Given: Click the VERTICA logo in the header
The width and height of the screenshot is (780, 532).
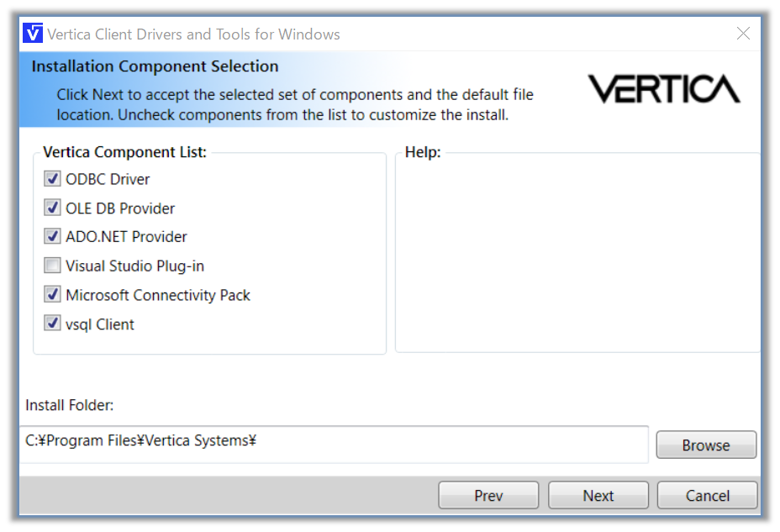Looking at the screenshot, I should click(663, 89).
